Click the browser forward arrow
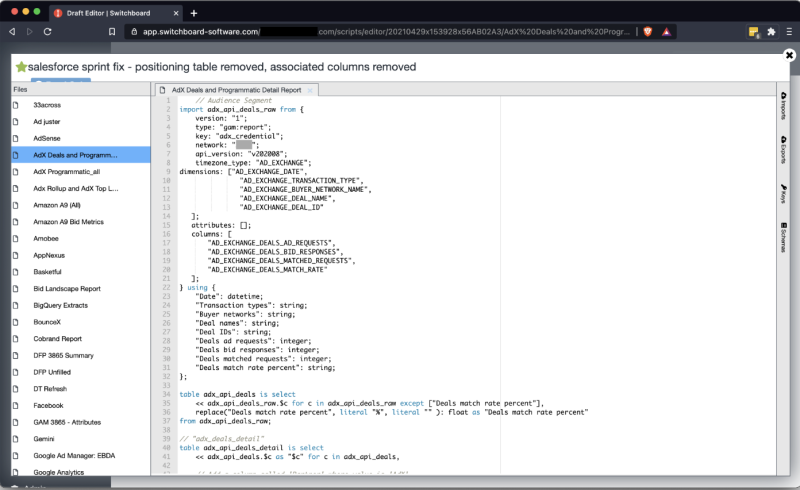This screenshot has height=490, width=800. pos(30,32)
